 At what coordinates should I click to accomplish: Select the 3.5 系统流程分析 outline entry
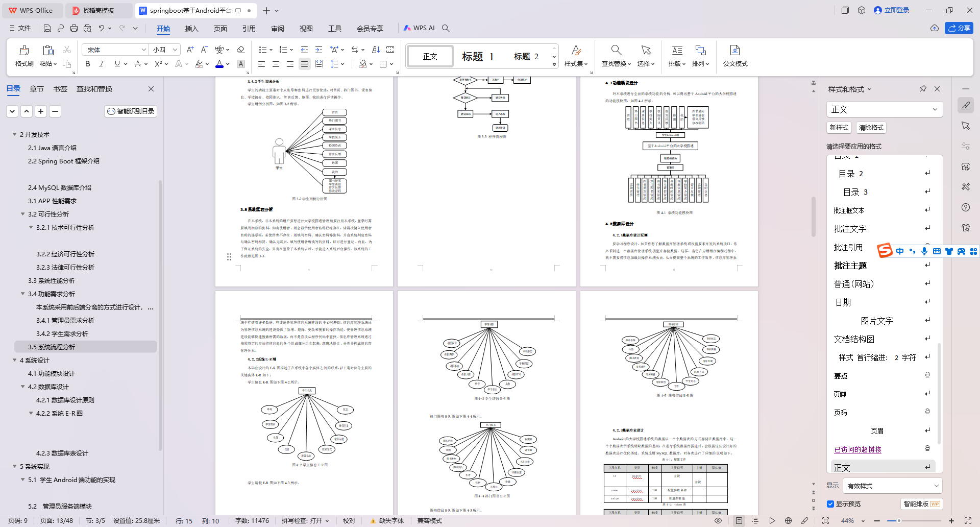pos(86,347)
